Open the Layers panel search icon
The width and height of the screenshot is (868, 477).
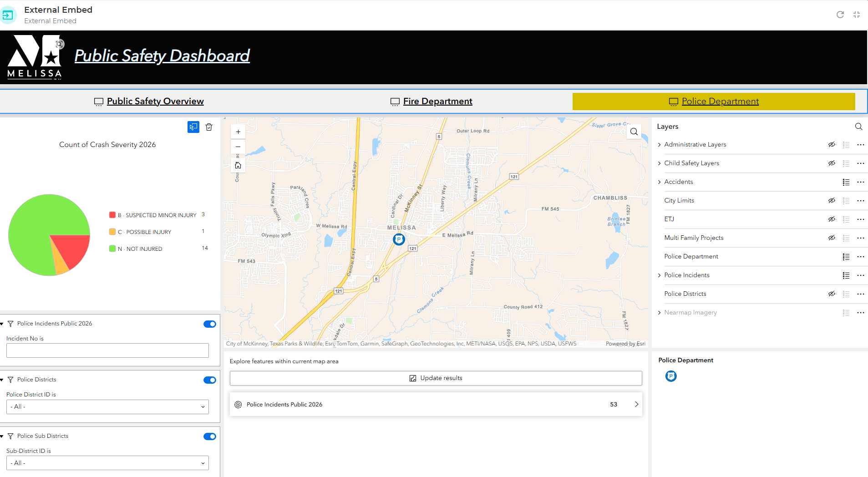click(x=858, y=127)
